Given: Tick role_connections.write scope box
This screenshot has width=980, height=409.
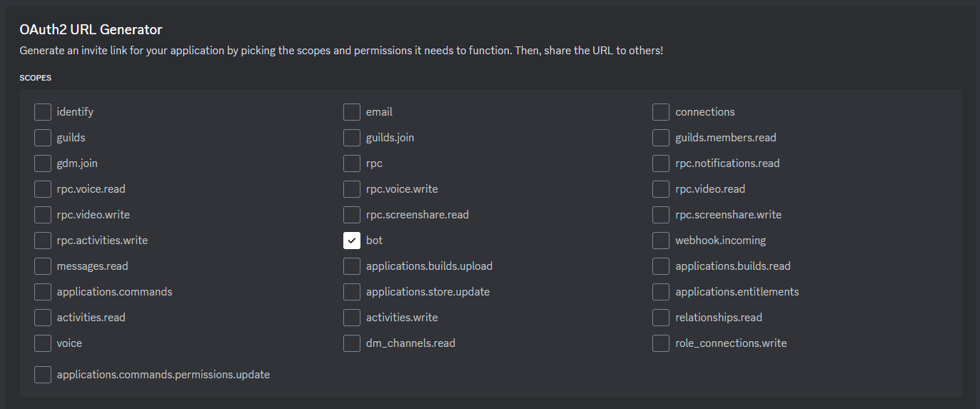Looking at the screenshot, I should pos(661,343).
